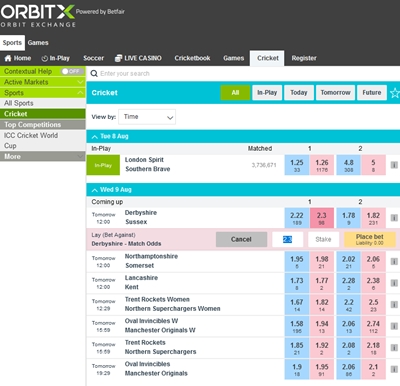Expand the More sidebar section
Viewport: 400px width, 386px height.
tap(43, 156)
